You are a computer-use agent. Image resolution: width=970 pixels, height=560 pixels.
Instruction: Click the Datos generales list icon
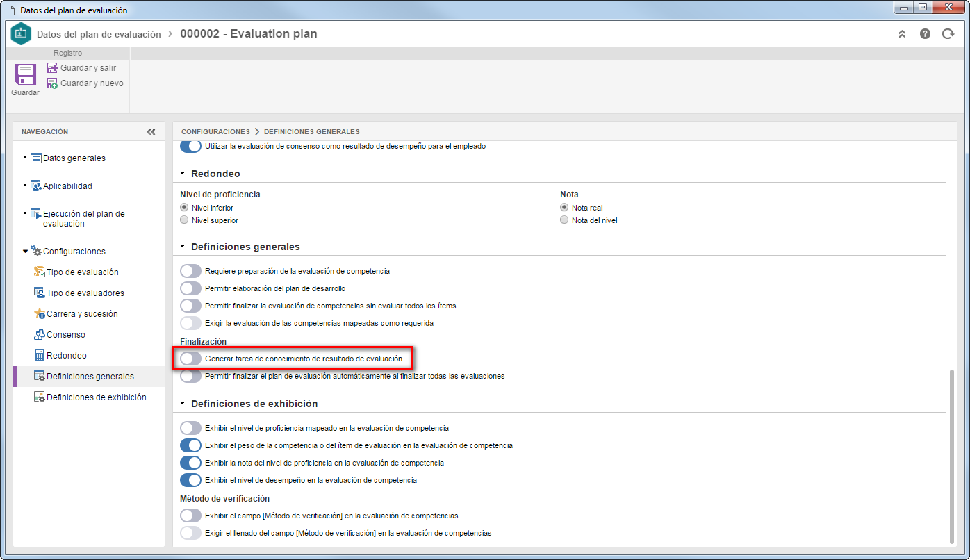[36, 158]
